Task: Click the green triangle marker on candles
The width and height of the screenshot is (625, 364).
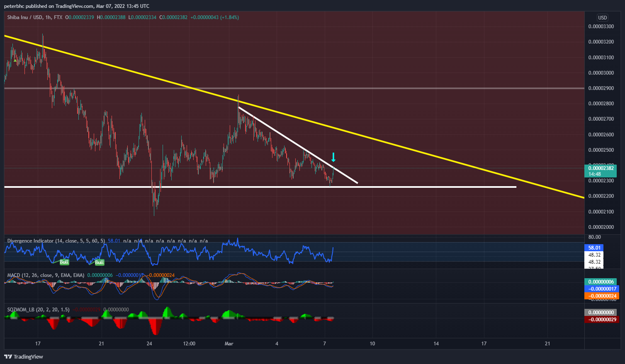Action: [15, 61]
